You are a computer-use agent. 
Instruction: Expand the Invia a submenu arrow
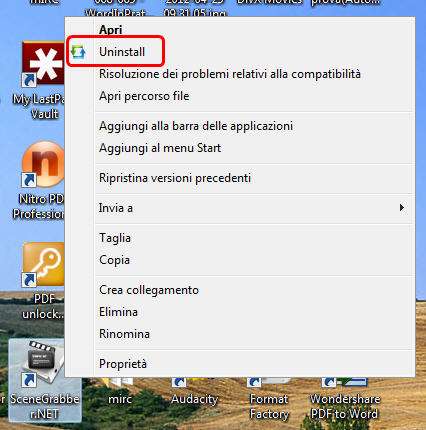click(402, 208)
